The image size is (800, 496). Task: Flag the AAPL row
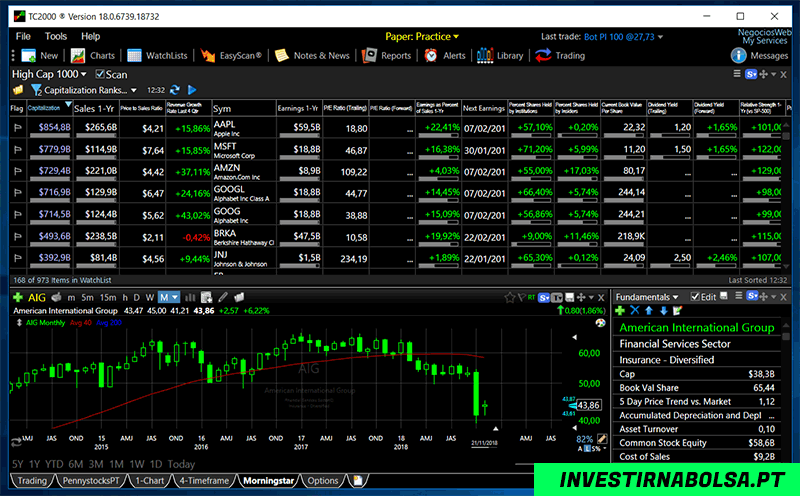pos(18,128)
